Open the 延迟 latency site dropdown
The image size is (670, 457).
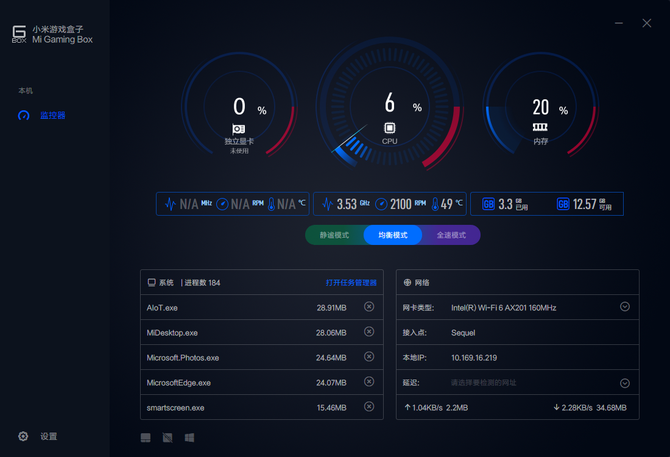tap(625, 383)
